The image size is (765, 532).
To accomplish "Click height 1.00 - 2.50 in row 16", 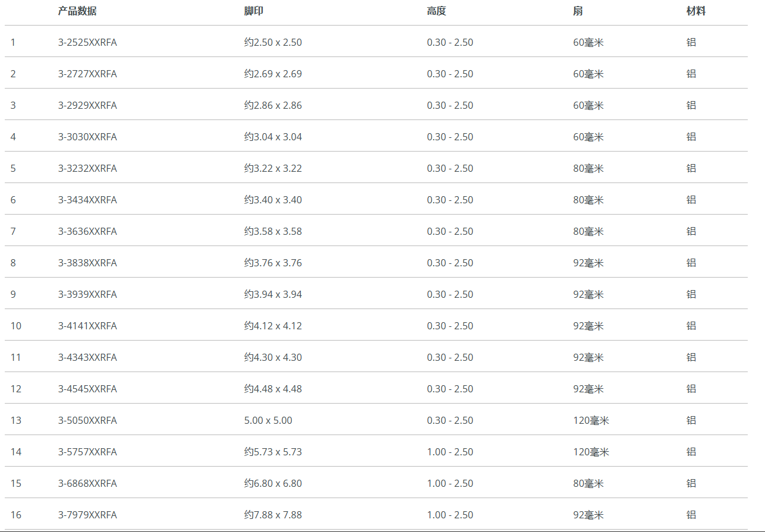I will pos(450,515).
